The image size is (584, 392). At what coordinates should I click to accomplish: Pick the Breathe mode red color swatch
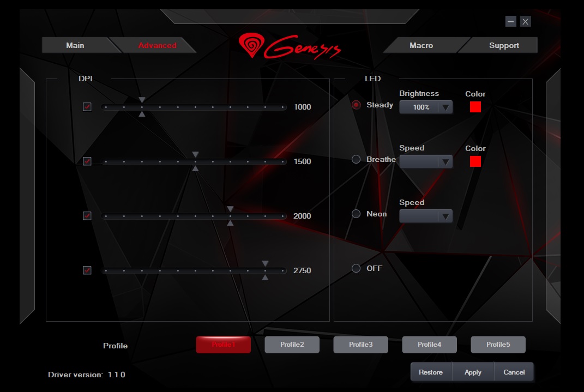(x=475, y=161)
